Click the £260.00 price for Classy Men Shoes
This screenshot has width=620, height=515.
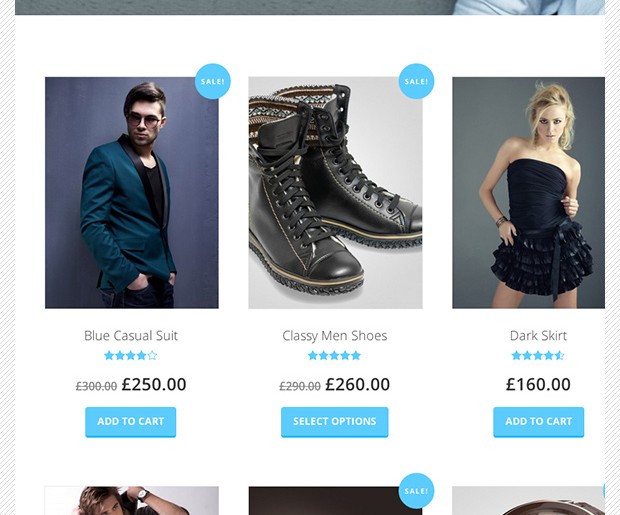click(x=357, y=384)
